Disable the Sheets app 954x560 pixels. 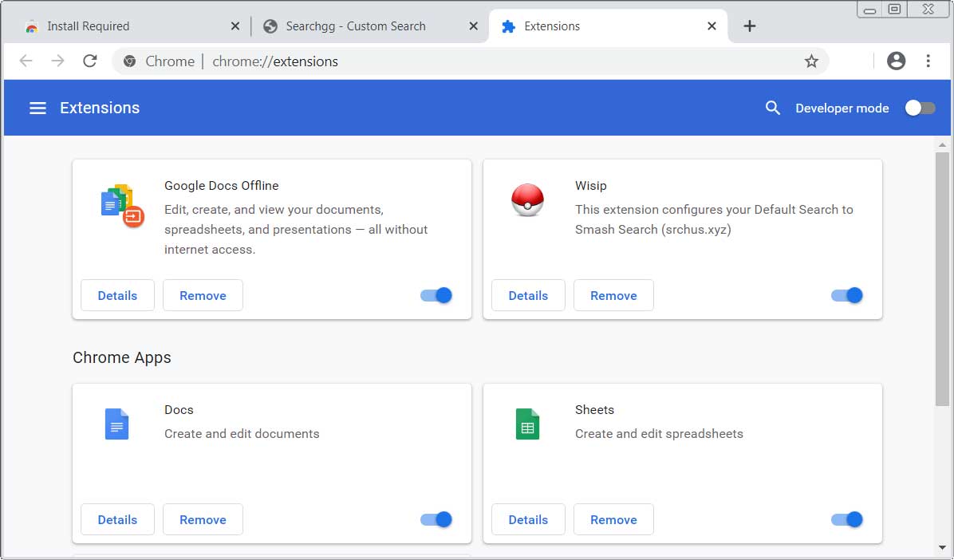point(846,519)
